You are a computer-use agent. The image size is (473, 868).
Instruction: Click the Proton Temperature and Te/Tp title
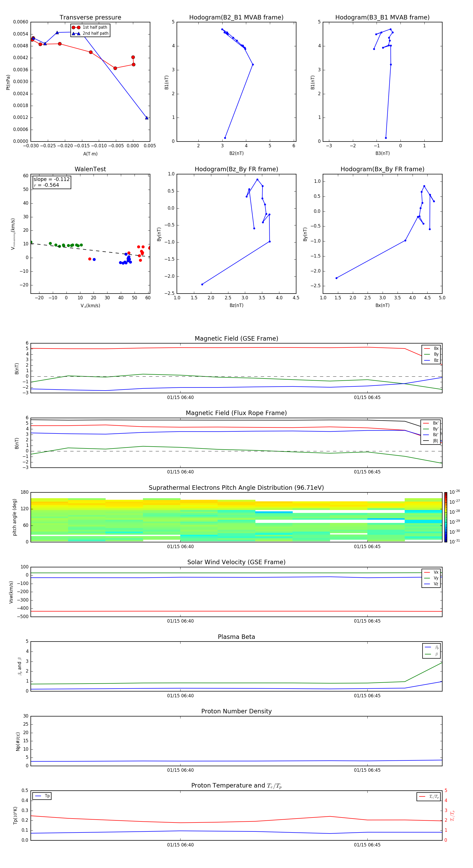click(236, 786)
